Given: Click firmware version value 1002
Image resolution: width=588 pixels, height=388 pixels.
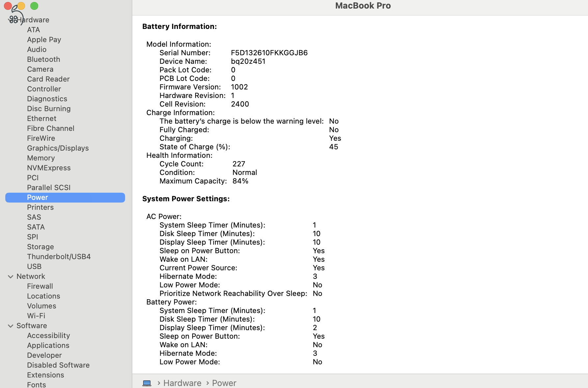Looking at the screenshot, I should [x=239, y=87].
